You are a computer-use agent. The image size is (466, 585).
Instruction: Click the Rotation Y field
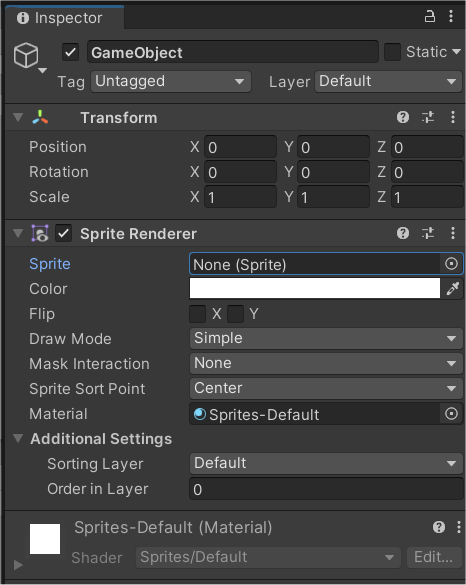(334, 172)
